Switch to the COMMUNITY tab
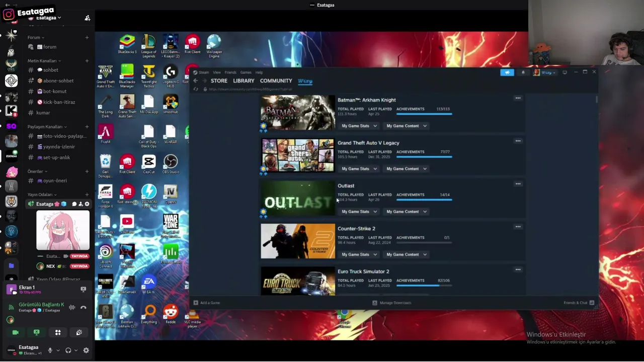The height and width of the screenshot is (362, 644). pos(276,81)
